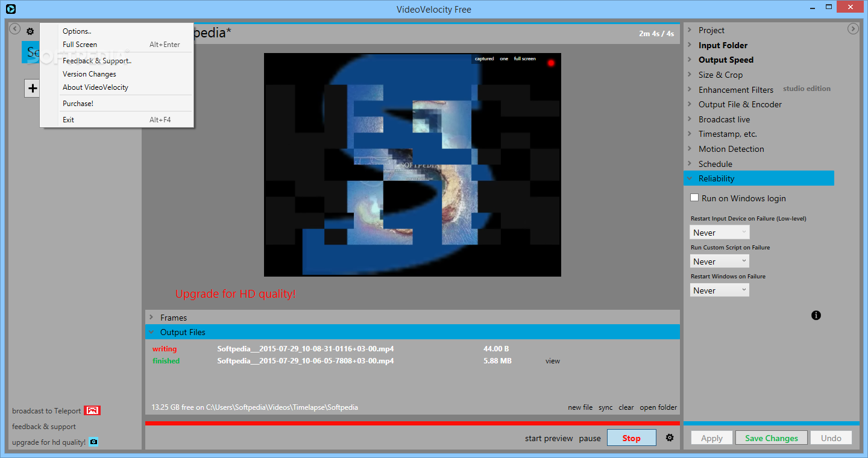Screen dimensions: 868x458
Task: Collapse left panel with the arrow icon
Action: click(x=15, y=29)
